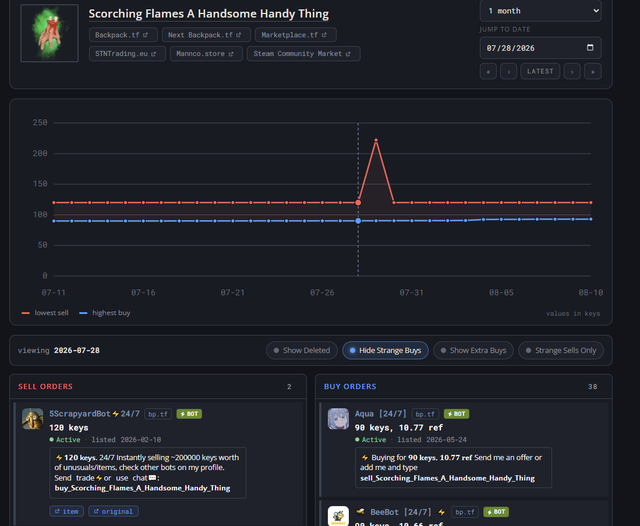640x526 pixels.
Task: Click the jump to date field 07/28/2026
Action: [x=540, y=48]
